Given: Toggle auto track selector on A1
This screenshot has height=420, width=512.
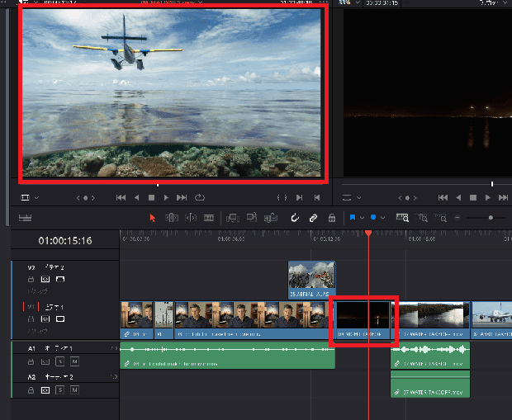Looking at the screenshot, I should coord(45,361).
